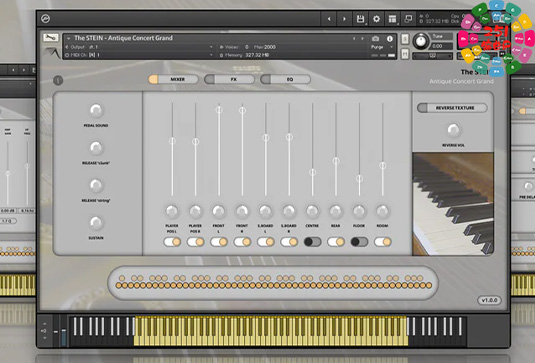Disable the S.Board L mic toggle
This screenshot has width=535, height=363.
point(265,242)
